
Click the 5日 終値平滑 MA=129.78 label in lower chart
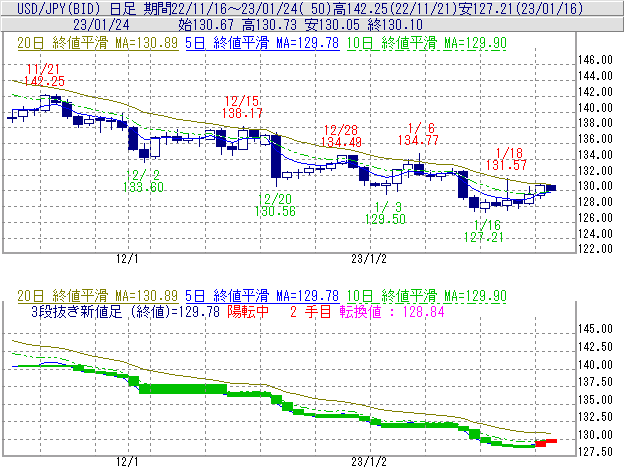pyautogui.click(x=262, y=296)
